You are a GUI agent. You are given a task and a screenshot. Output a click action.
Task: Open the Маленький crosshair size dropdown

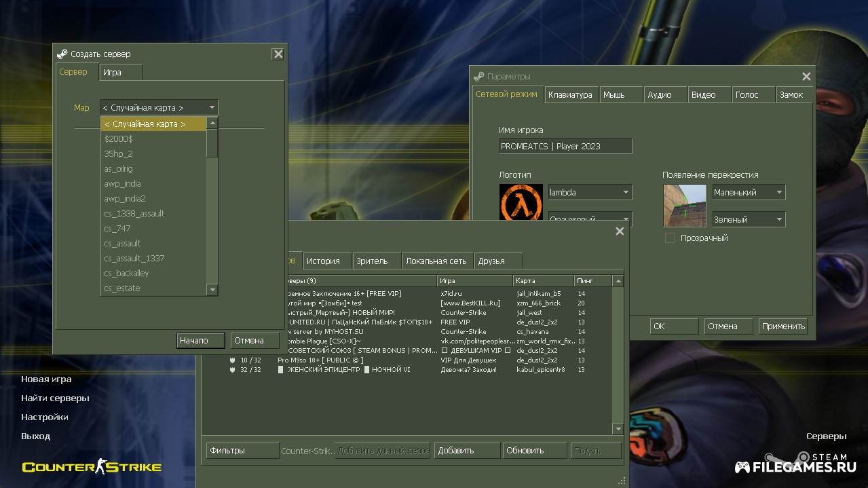click(x=748, y=192)
